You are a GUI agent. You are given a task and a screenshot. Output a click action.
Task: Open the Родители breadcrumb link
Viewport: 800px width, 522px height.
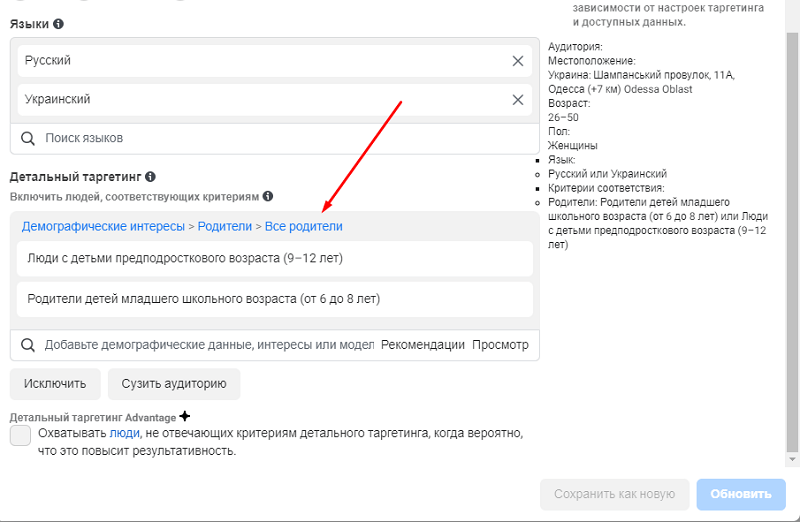tap(224, 226)
